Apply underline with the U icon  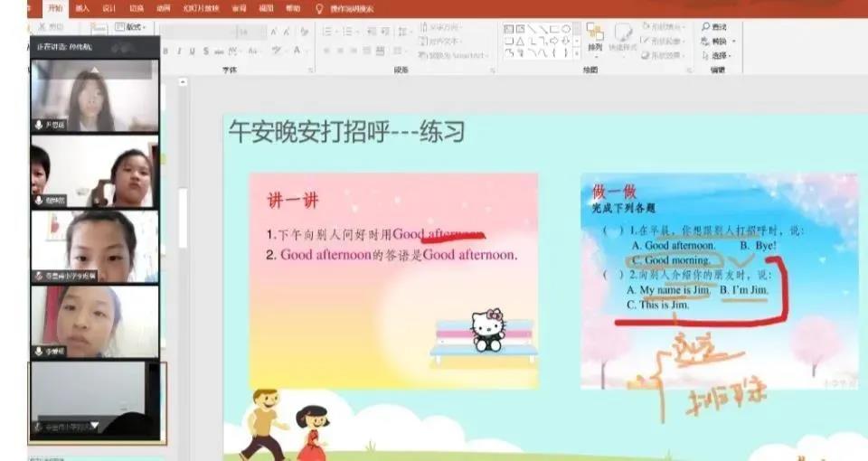(x=193, y=51)
